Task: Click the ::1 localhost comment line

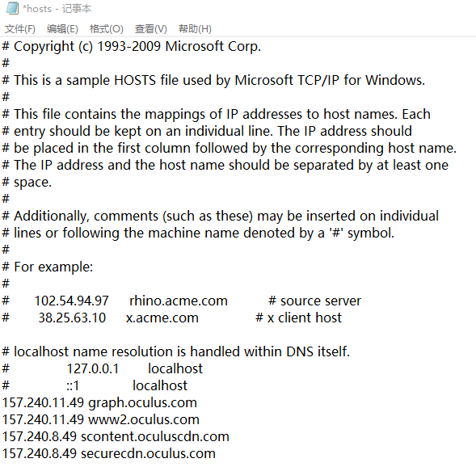Action: 95,385
